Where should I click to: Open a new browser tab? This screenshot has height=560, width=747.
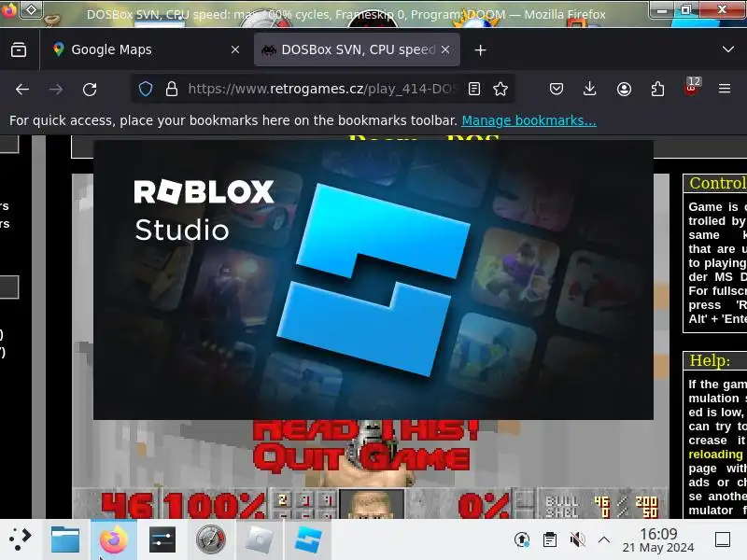[x=480, y=50]
